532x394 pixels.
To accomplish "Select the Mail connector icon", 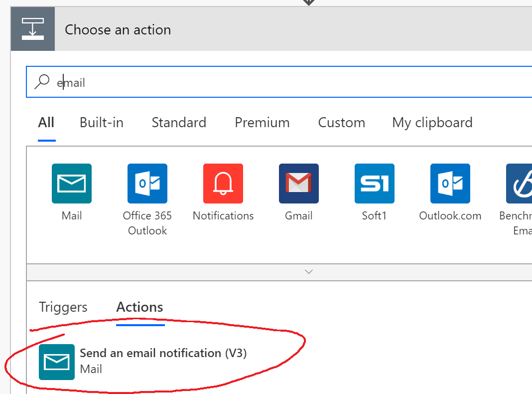I will click(x=72, y=183).
